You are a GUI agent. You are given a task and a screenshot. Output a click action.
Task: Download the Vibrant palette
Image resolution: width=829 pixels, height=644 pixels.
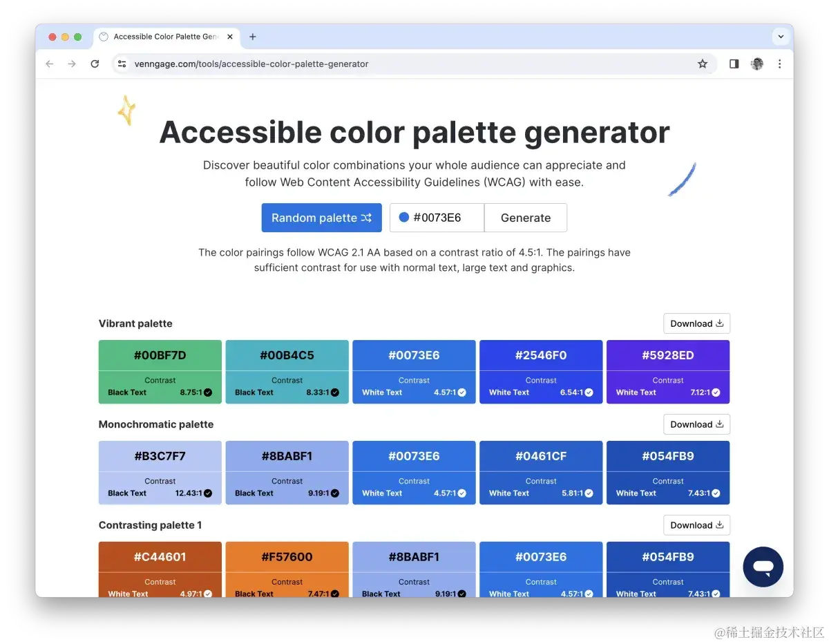(x=696, y=323)
